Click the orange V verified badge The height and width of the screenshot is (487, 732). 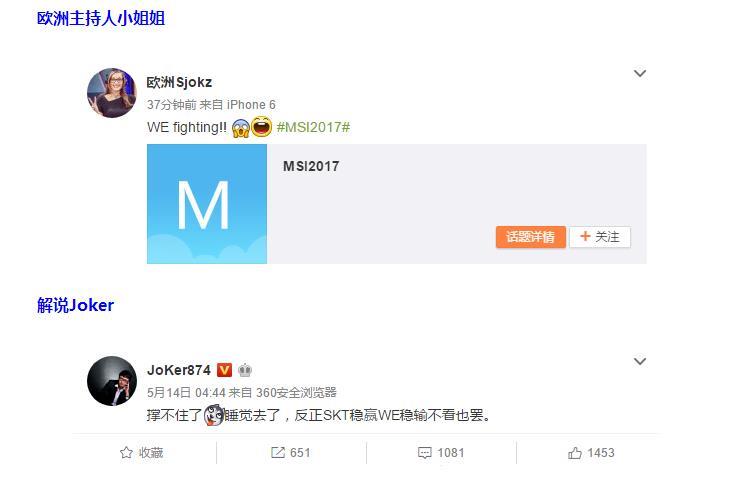coord(225,370)
